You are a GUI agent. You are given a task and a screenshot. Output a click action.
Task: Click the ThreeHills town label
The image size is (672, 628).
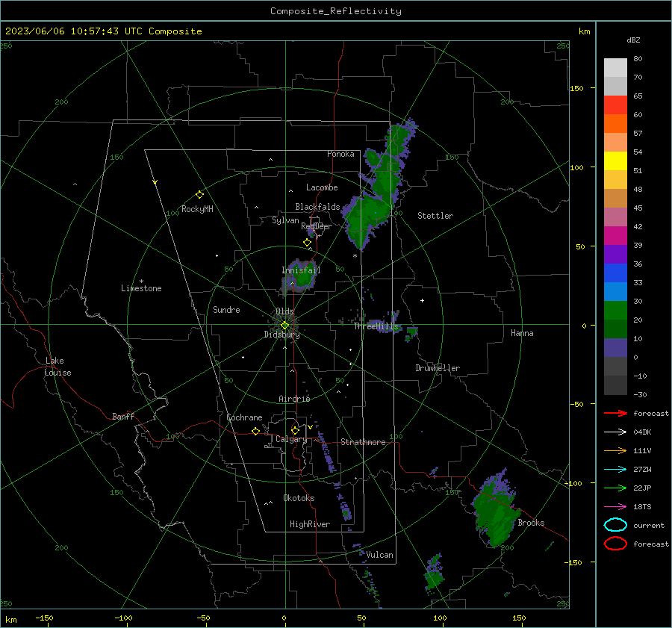click(x=376, y=326)
